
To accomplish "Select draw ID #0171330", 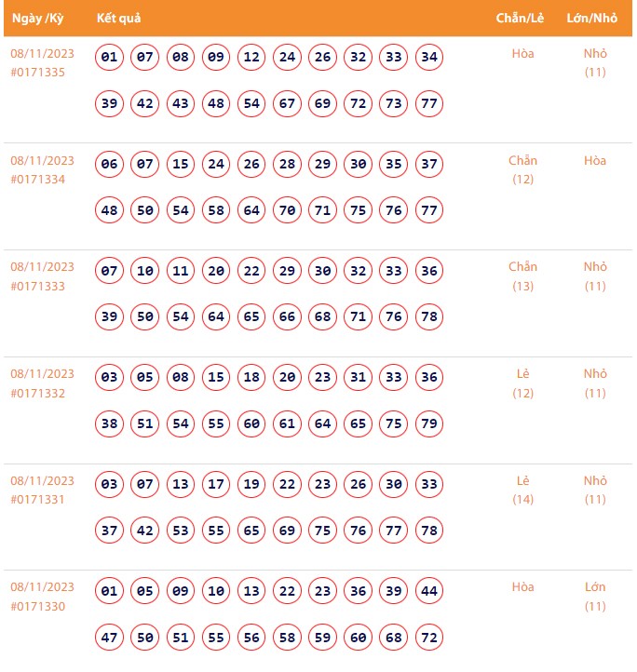I will pyautogui.click(x=38, y=607).
